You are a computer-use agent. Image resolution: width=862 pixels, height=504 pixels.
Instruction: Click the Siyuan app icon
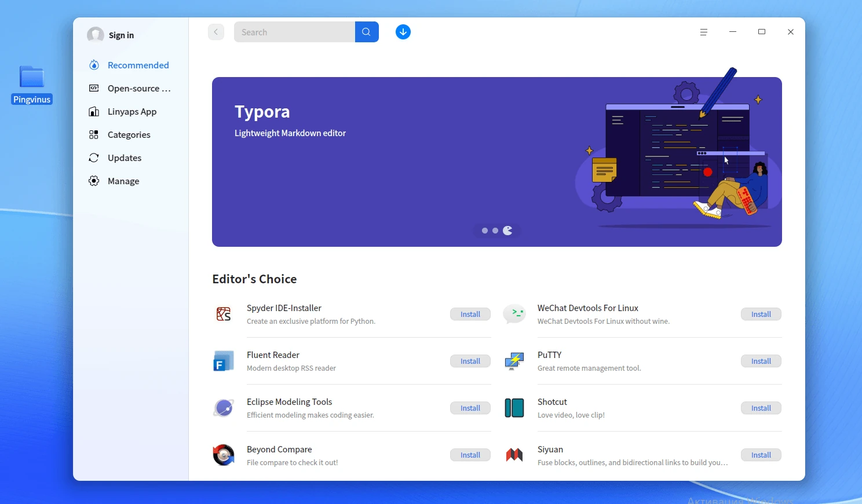[514, 455]
